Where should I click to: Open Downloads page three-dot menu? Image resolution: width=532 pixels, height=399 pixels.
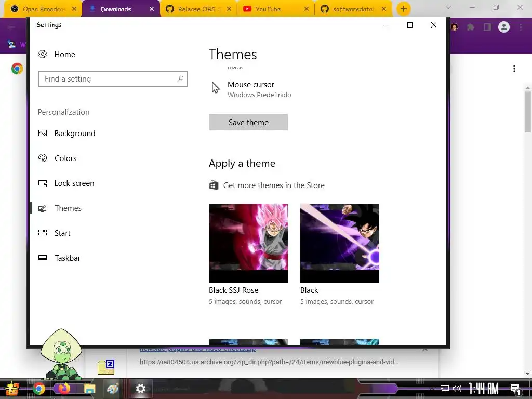(x=514, y=69)
